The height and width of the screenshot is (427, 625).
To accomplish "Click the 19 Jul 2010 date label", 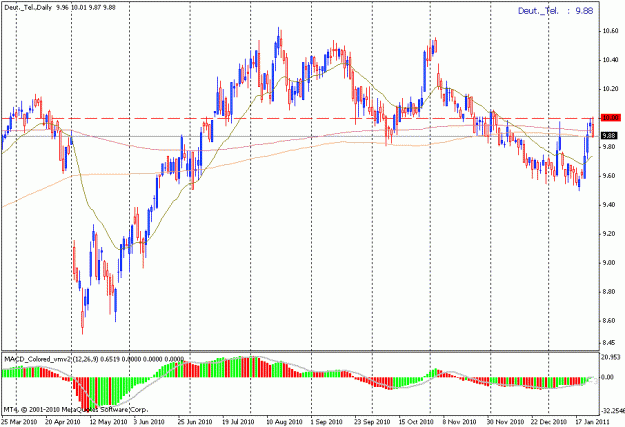I will pos(238,422).
